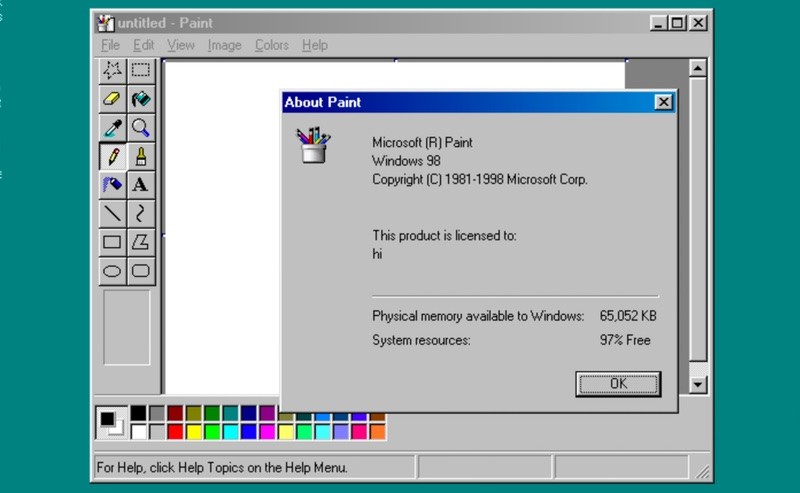
Task: Select the Free-Form Select tool
Action: coord(112,70)
